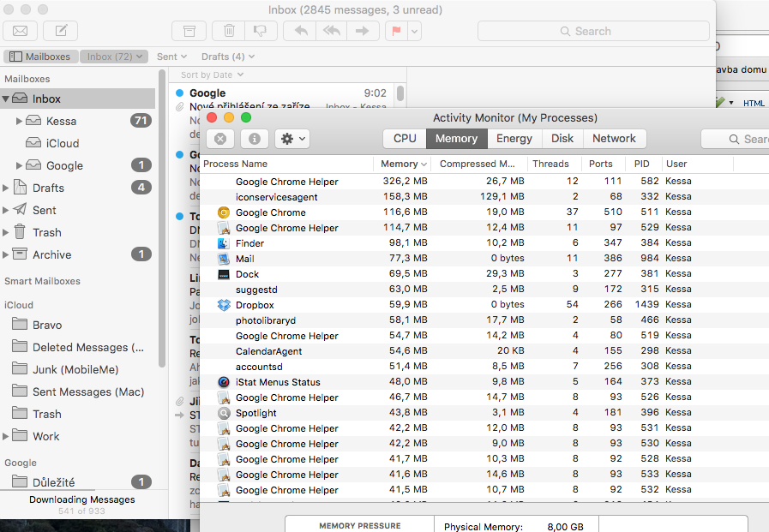This screenshot has width=769, height=532.
Task: Expand the Kessa inbox account
Action: [x=19, y=121]
